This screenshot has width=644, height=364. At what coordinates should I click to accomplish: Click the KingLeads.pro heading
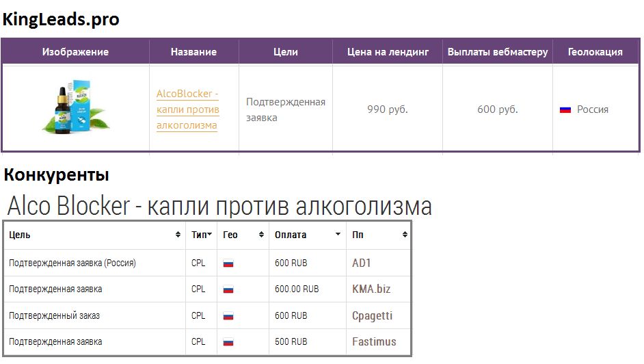(x=61, y=19)
